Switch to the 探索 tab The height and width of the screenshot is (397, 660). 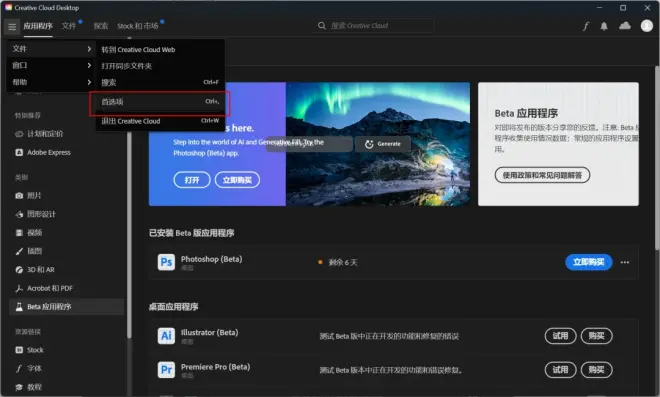point(101,26)
